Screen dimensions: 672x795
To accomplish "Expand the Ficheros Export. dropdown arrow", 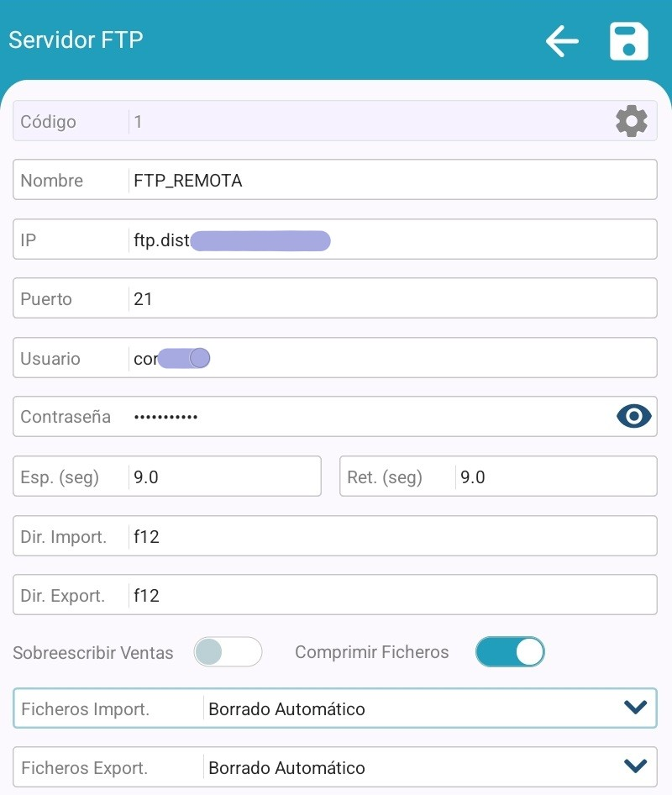I will pos(635,766).
